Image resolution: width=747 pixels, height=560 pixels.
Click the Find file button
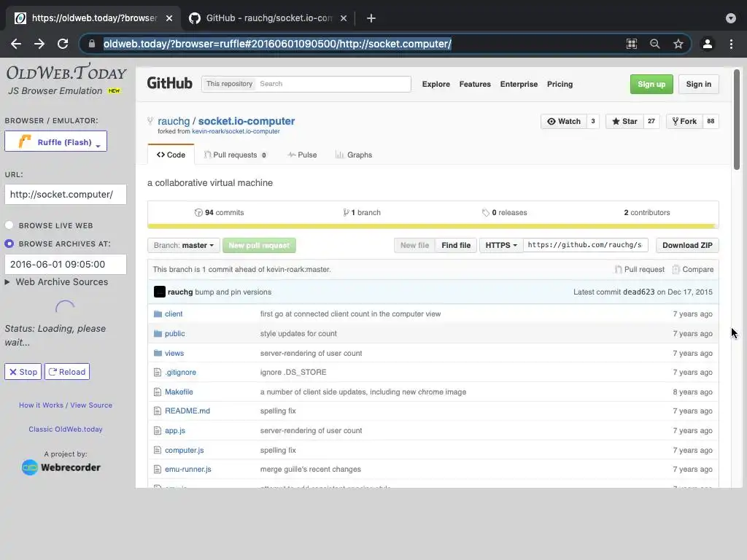pos(456,245)
